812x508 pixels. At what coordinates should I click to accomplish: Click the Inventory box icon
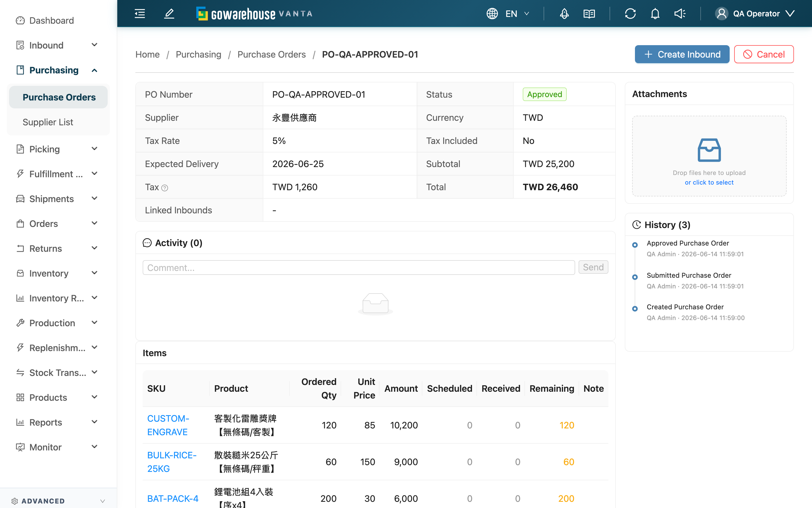click(20, 273)
